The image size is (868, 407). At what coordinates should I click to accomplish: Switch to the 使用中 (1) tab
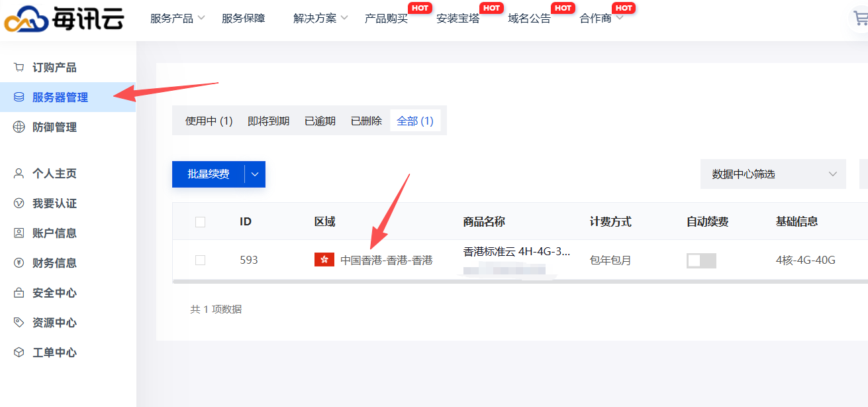(x=209, y=121)
